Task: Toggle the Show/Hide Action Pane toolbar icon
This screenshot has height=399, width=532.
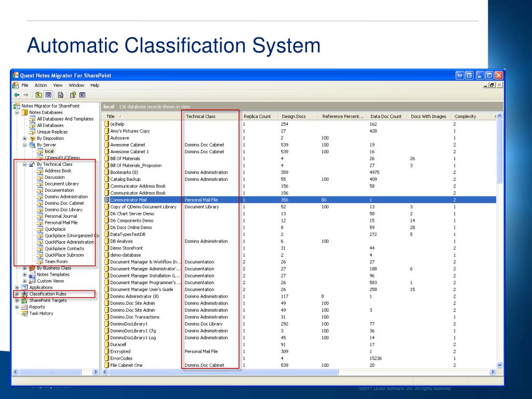Action: coord(82,95)
